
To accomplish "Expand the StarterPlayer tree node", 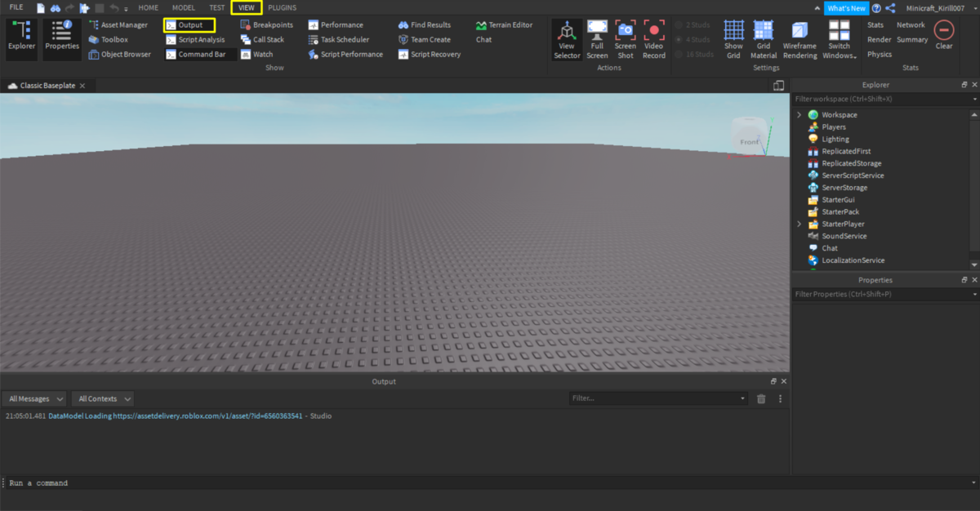I will click(x=799, y=224).
